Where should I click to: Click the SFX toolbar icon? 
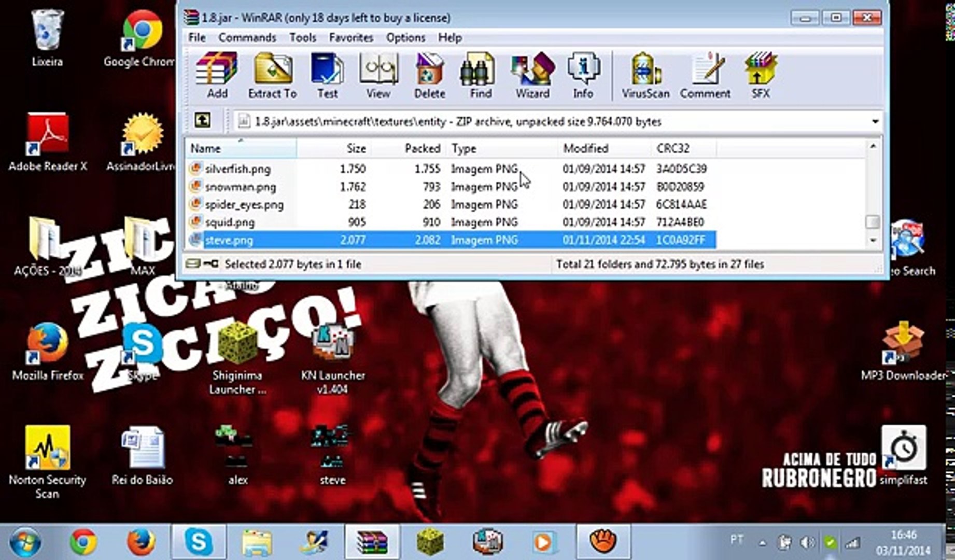pos(761,76)
